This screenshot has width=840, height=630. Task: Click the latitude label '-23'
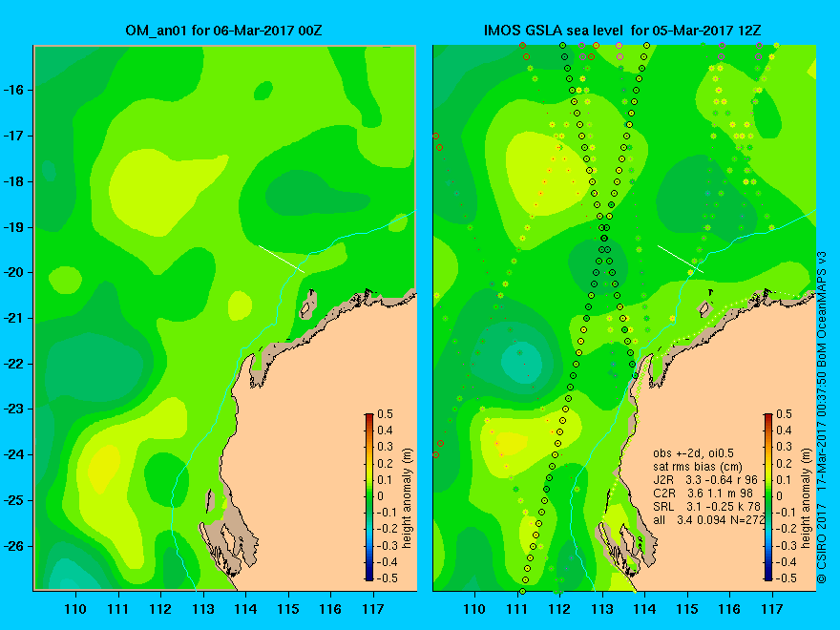[11, 409]
